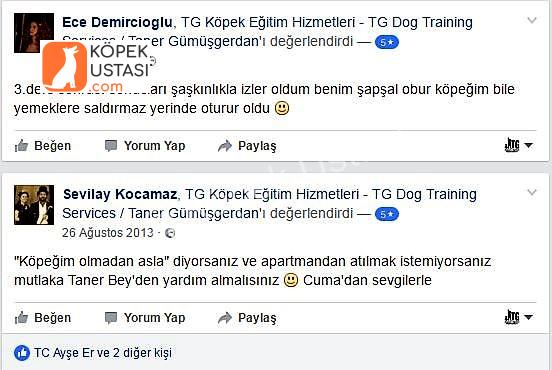552x370 pixels.
Task: Open Ece Demircioglu's profile name link
Action: click(x=117, y=22)
